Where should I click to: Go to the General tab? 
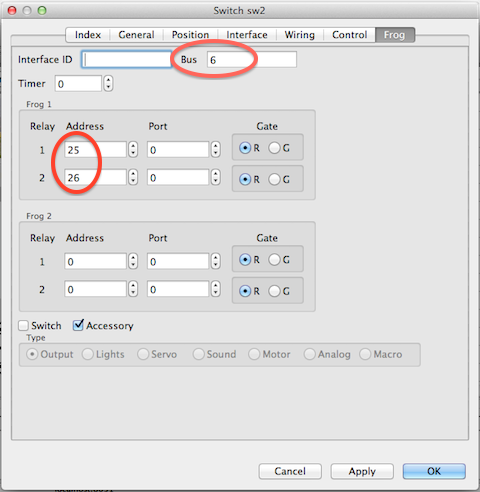136,35
